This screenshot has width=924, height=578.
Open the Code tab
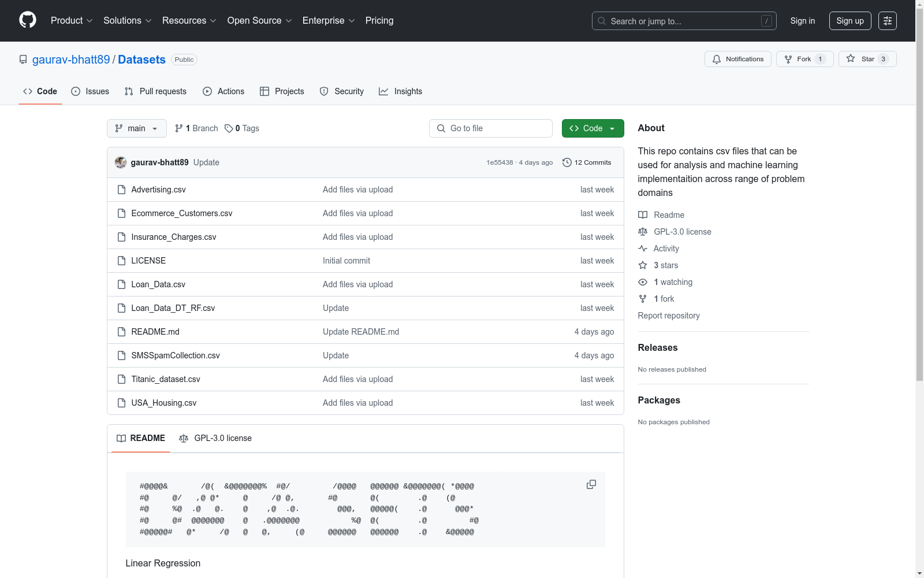point(40,91)
